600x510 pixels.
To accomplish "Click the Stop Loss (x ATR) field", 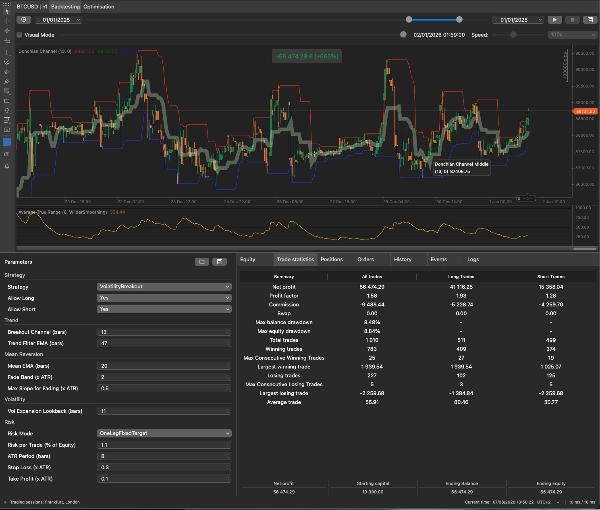I will 164,467.
